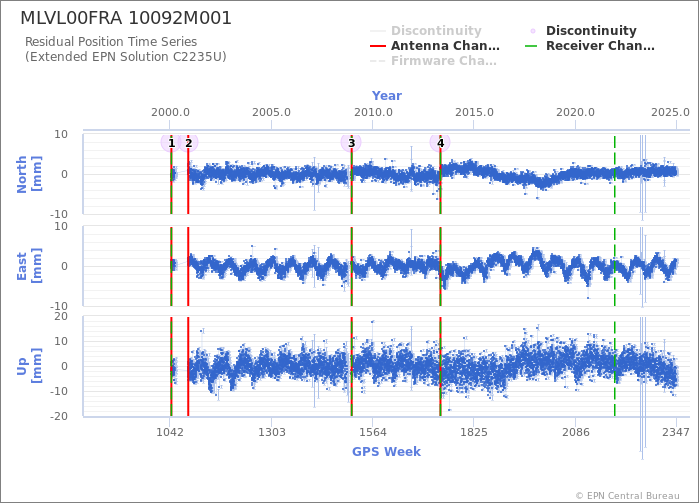Click the dashed green receiver change line in Up panel

pos(615,367)
